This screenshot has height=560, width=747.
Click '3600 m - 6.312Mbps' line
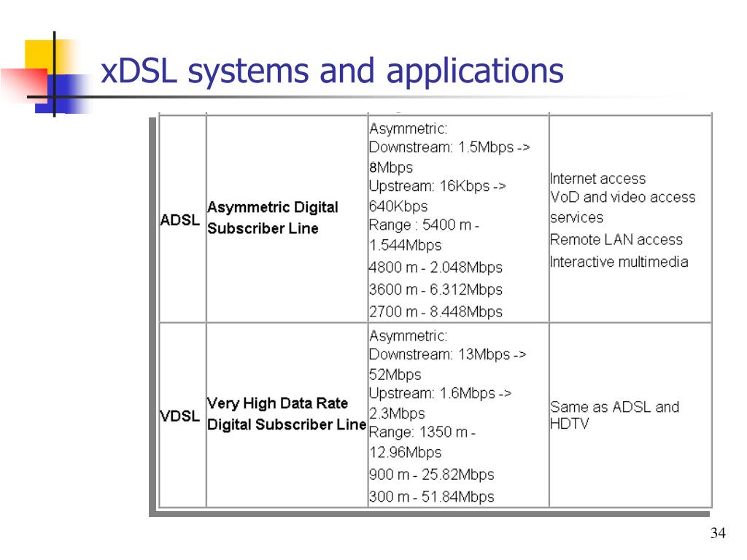pos(436,289)
